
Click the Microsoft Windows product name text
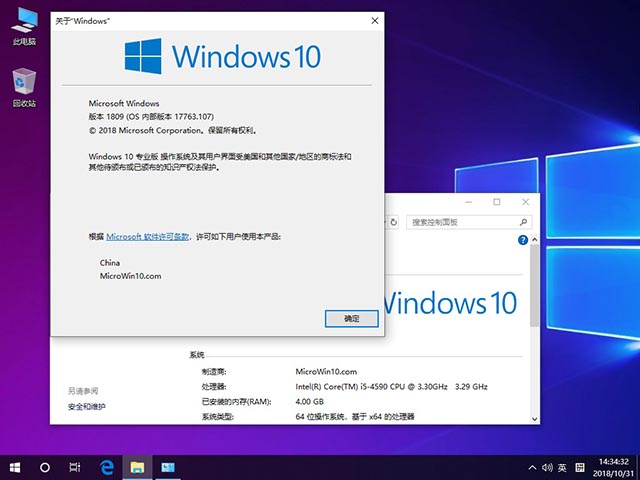point(124,104)
